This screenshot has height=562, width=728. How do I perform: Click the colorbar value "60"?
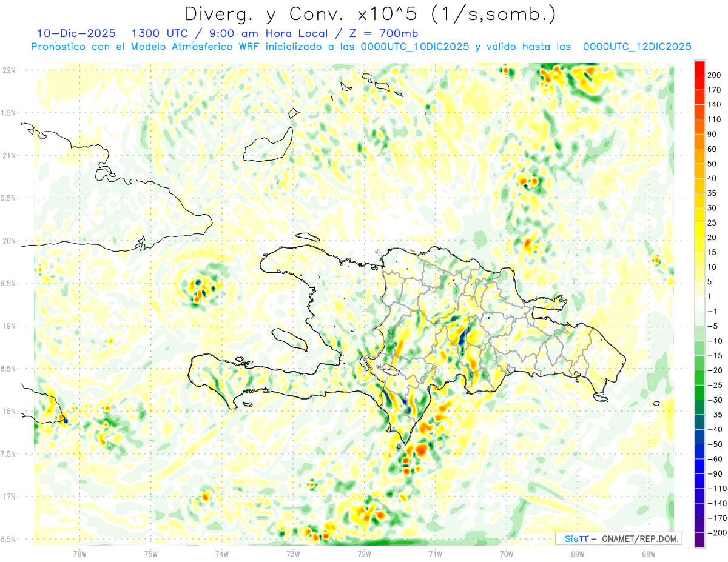click(713, 149)
